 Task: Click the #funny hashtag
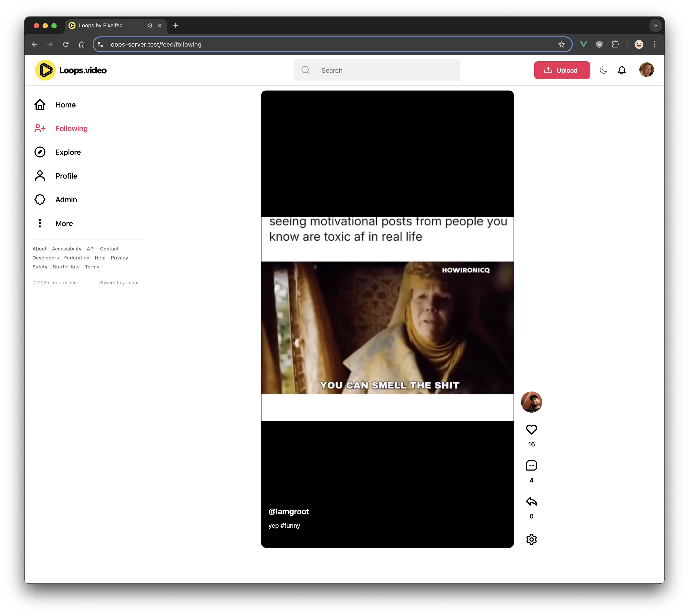point(290,526)
